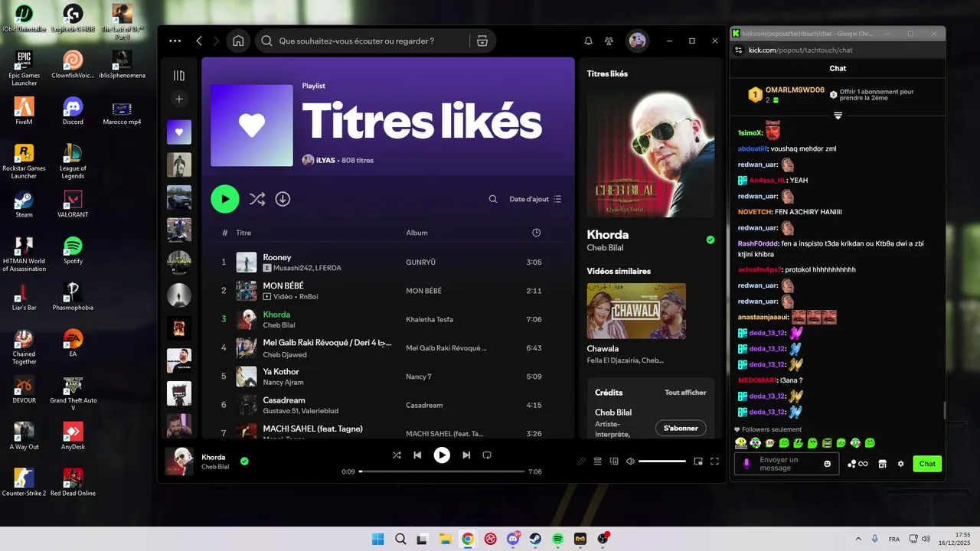This screenshot has width=980, height=551.
Task: Click Tout afficher in Crédits
Action: [685, 393]
